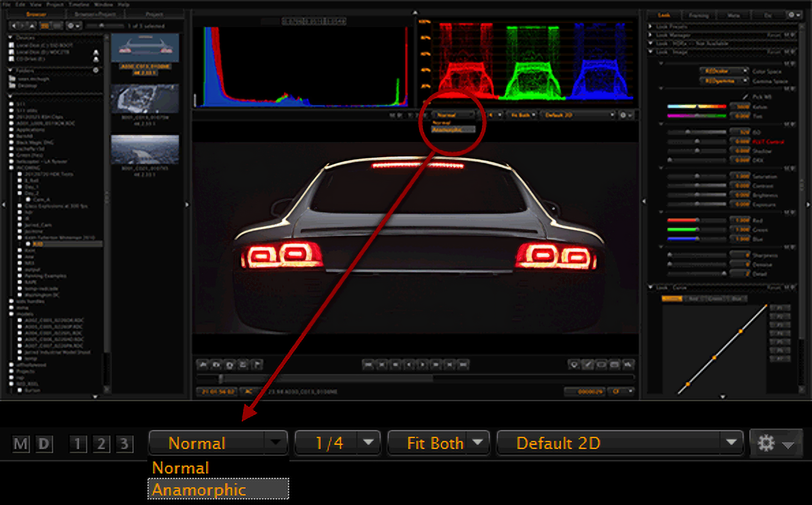Click the D button in viewer toolbar

coord(44,444)
